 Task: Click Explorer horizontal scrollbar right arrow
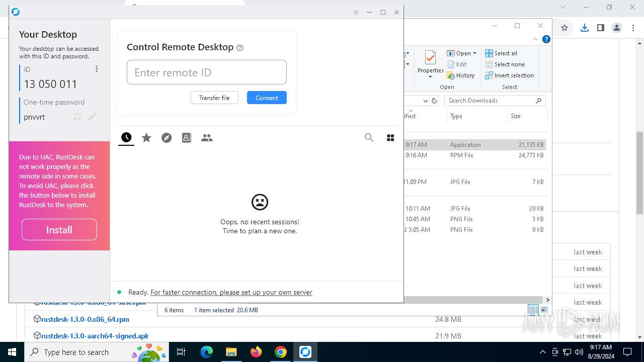[547, 300]
